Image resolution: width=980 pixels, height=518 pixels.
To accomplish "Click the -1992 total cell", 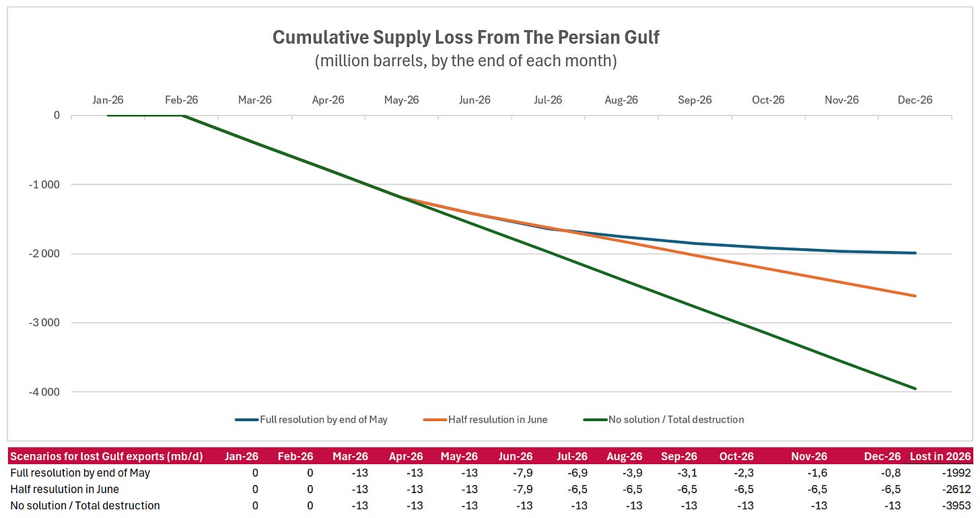I will click(x=958, y=473).
